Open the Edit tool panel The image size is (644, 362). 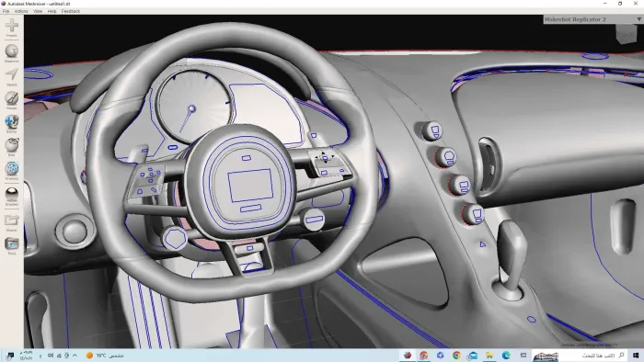[11, 147]
